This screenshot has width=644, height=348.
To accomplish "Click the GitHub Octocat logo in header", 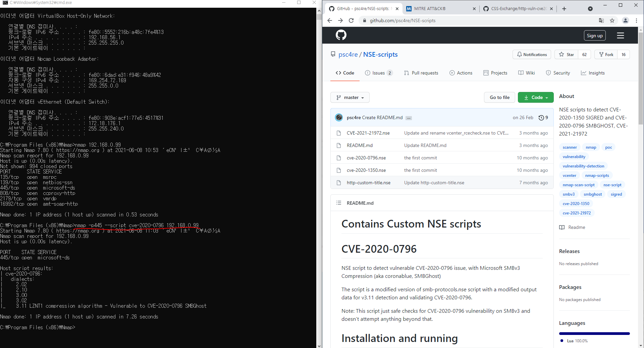I will 341,35.
